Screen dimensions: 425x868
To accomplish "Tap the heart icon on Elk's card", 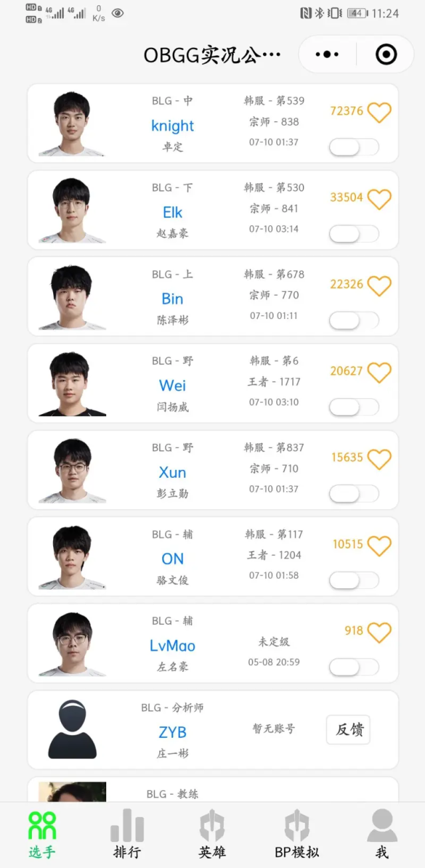I will click(x=380, y=198).
